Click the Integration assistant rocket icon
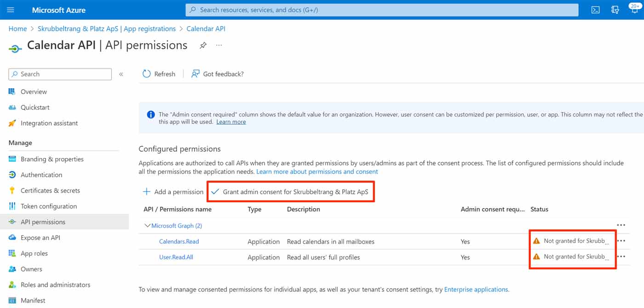 [12, 123]
